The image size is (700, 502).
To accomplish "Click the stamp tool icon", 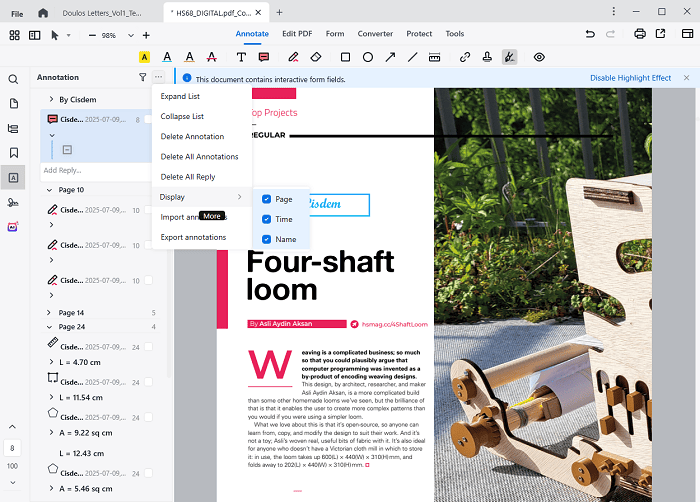I will (x=487, y=57).
